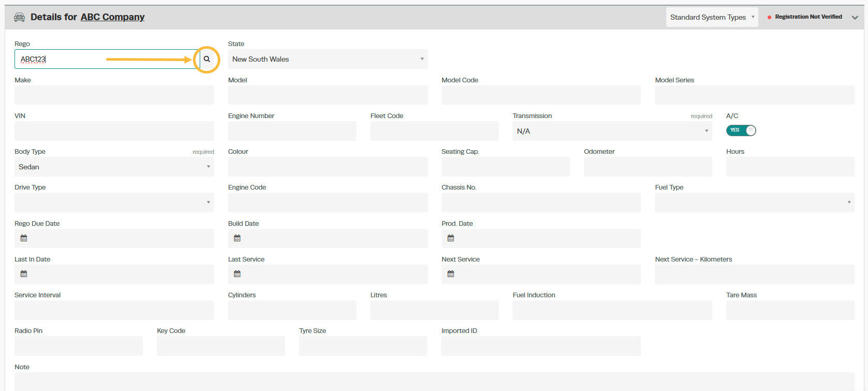Click the Fleet Code input field
868x391 pixels.
click(435, 131)
